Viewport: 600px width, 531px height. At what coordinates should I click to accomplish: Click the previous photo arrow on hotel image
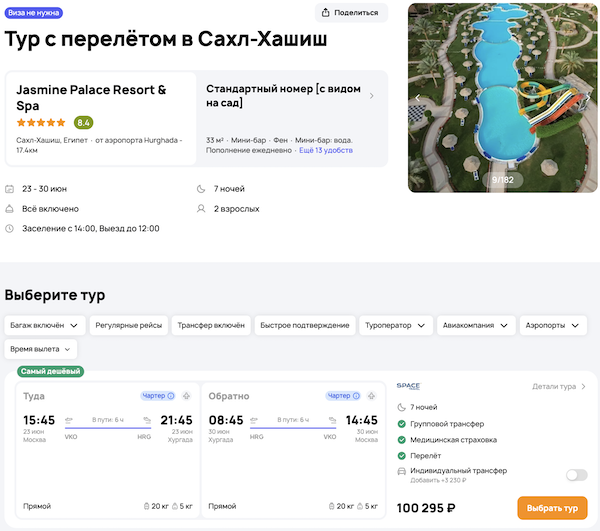pos(417,97)
